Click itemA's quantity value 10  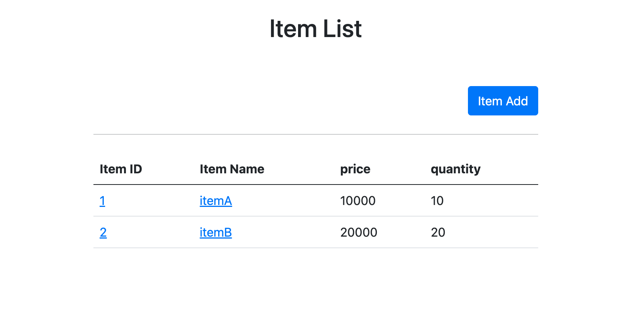click(437, 201)
